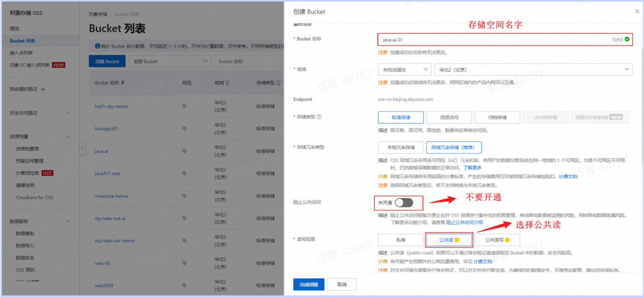This screenshot has width=644, height=297.
Task: Collapse the sidebar using the arrow handle
Action: pyautogui.click(x=82, y=148)
